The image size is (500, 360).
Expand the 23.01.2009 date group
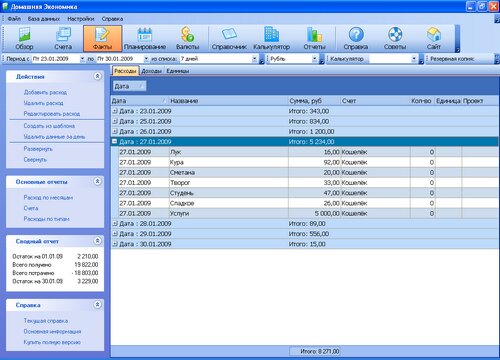tap(115, 111)
